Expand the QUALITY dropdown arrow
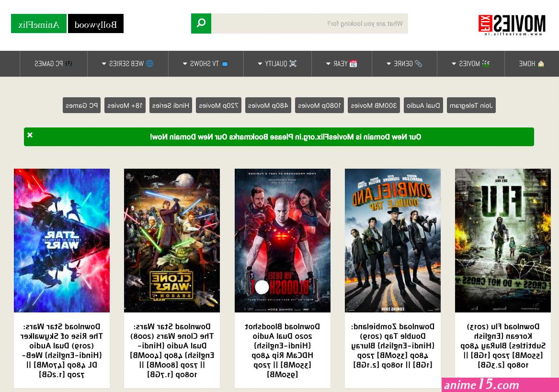 (x=260, y=64)
